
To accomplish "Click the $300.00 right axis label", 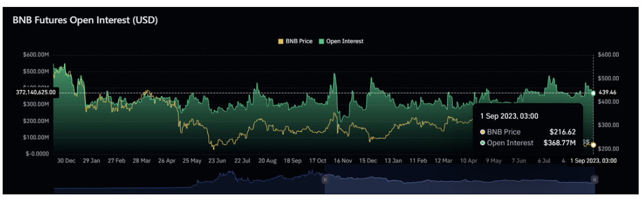I will click(x=608, y=125).
